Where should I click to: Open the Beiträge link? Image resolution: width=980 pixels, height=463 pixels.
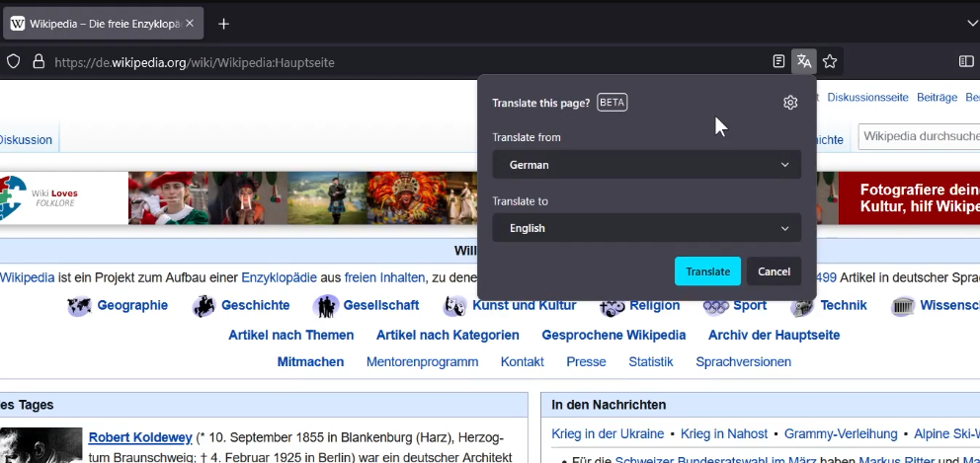937,98
